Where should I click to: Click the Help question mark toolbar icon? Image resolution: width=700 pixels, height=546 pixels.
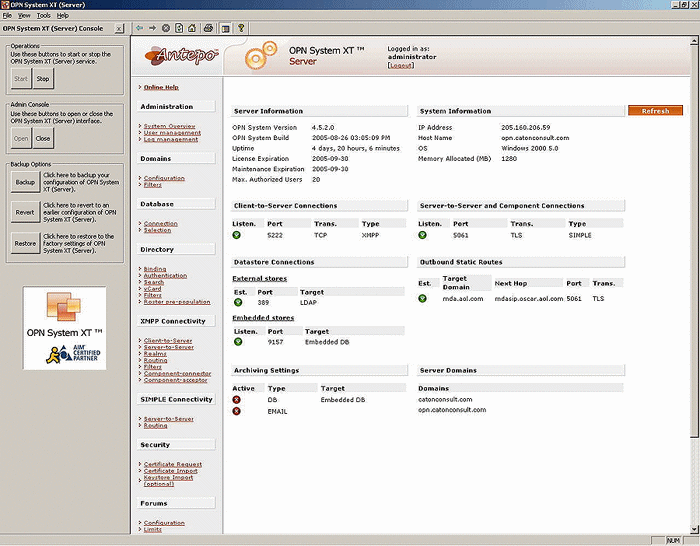pos(241,28)
